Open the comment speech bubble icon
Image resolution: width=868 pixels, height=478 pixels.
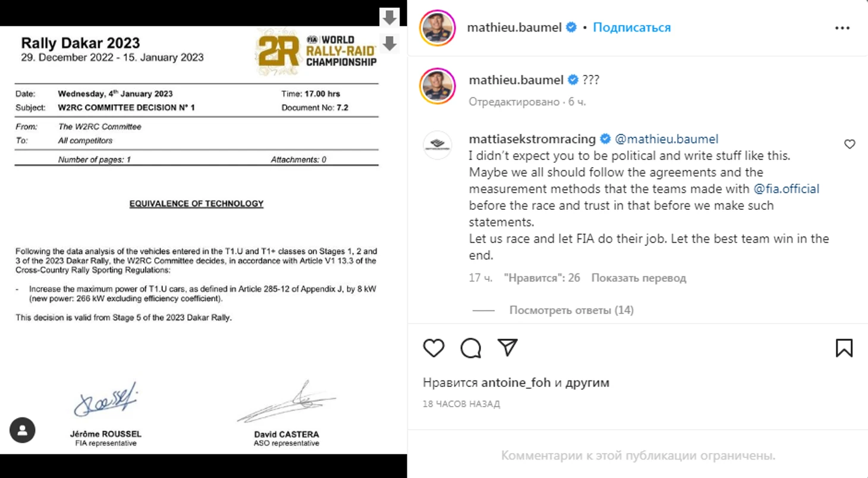(x=471, y=348)
